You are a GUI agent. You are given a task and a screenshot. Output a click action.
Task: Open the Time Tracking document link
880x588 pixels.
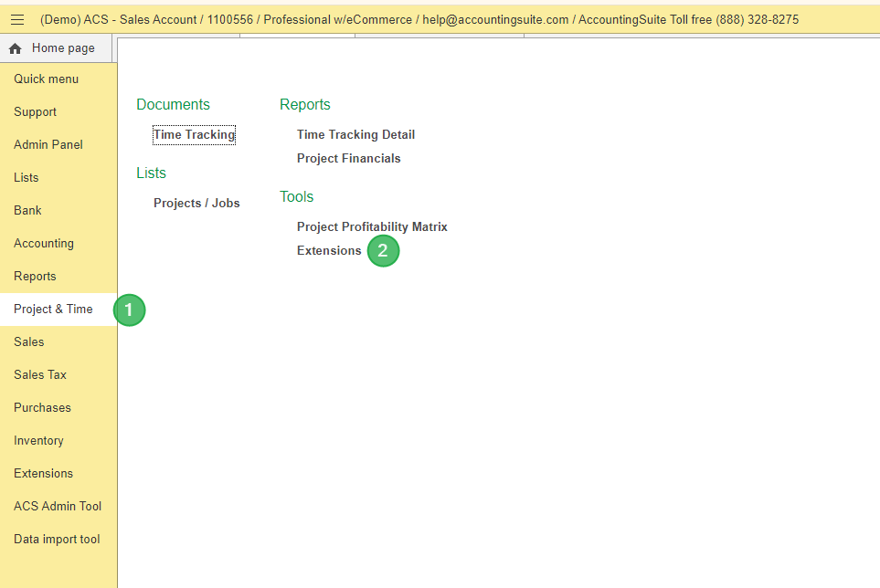pos(194,135)
